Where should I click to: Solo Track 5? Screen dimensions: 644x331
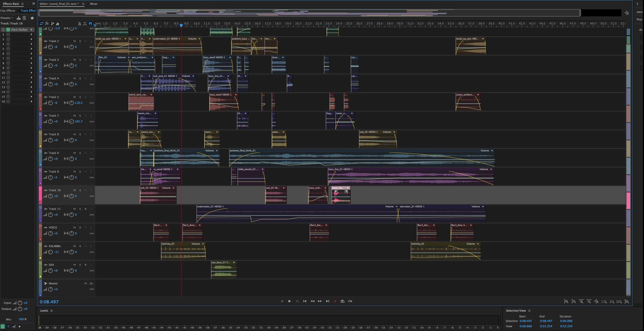(80, 97)
